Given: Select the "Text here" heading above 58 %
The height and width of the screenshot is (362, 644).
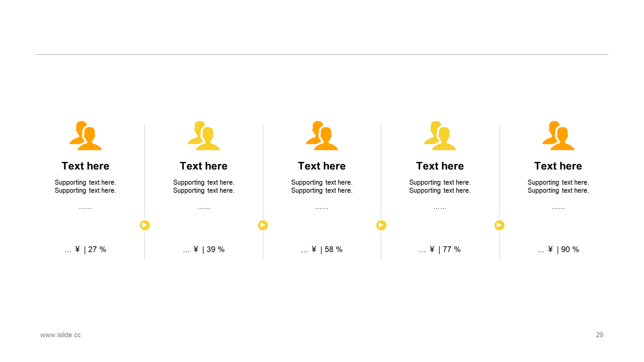Looking at the screenshot, I should pyautogui.click(x=322, y=166).
